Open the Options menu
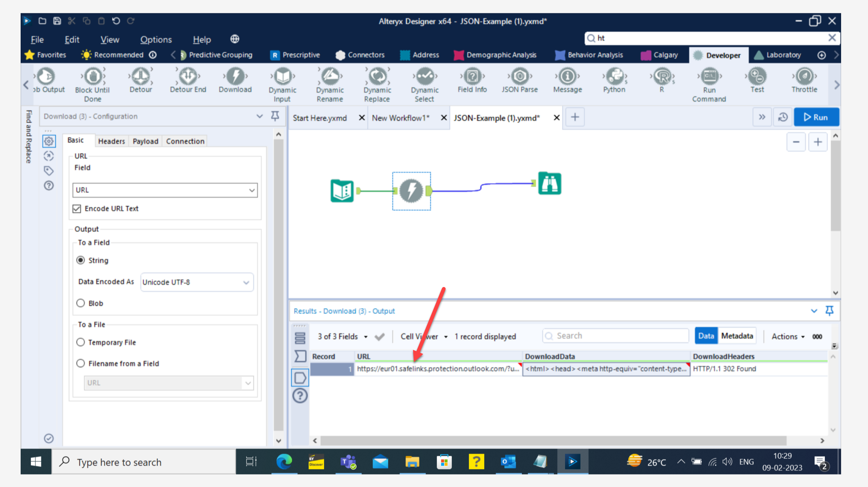This screenshot has width=868, height=487. point(156,39)
